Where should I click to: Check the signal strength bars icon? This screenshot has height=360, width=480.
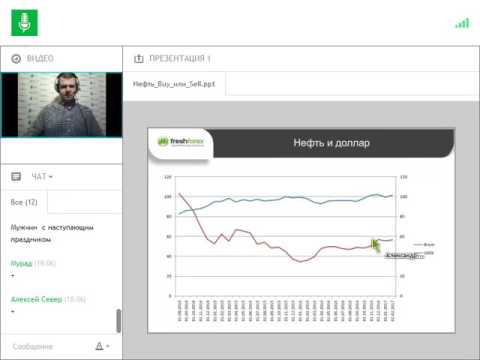point(462,23)
